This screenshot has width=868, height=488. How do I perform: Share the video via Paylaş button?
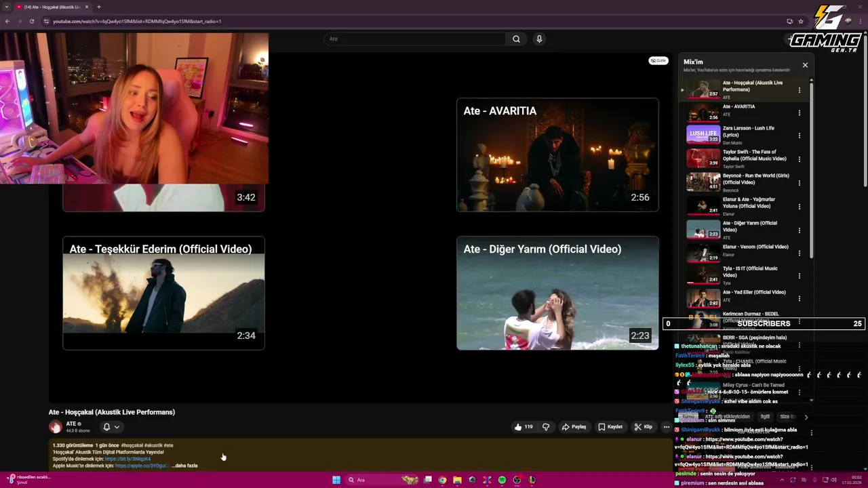pos(574,427)
